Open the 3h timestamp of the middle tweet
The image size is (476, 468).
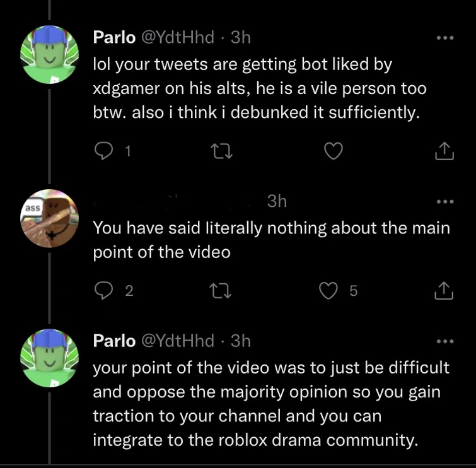pyautogui.click(x=277, y=201)
